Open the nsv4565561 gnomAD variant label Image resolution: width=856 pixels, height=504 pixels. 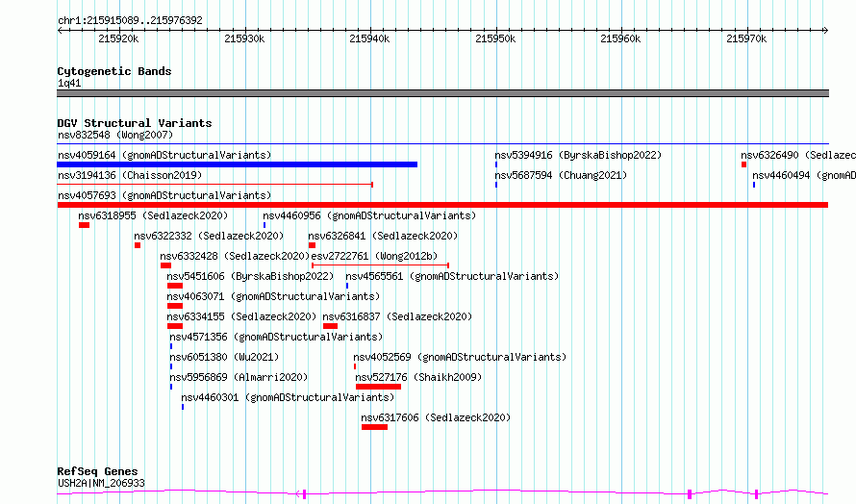[452, 276]
